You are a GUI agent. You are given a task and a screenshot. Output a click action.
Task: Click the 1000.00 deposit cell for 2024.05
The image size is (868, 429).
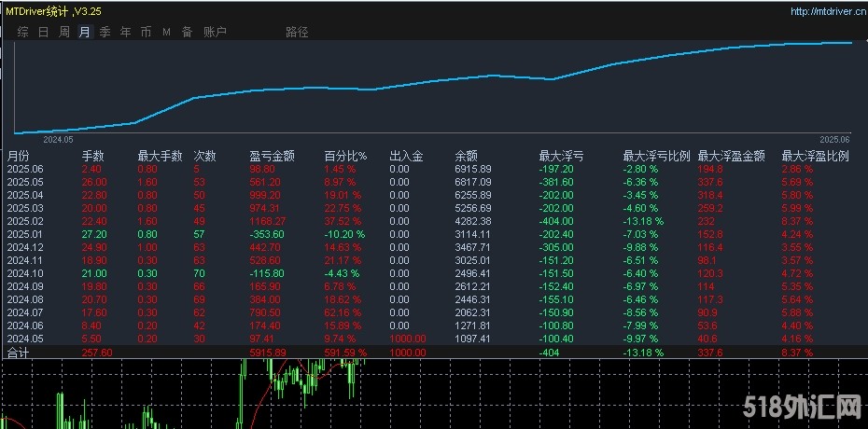pos(408,339)
